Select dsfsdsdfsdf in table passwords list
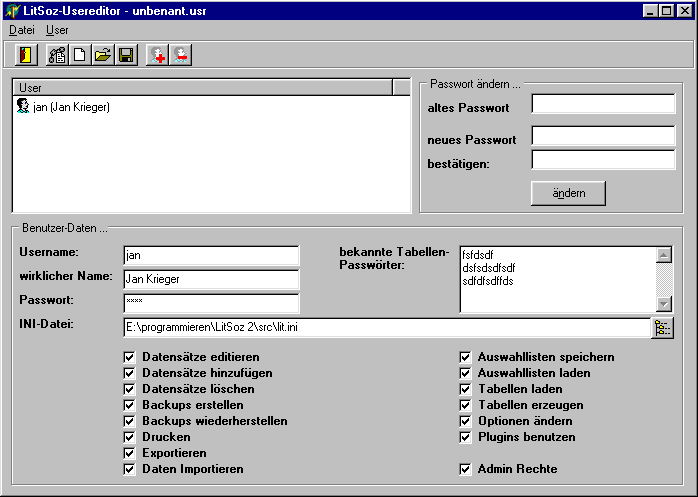The width and height of the screenshot is (698, 497). 489,268
